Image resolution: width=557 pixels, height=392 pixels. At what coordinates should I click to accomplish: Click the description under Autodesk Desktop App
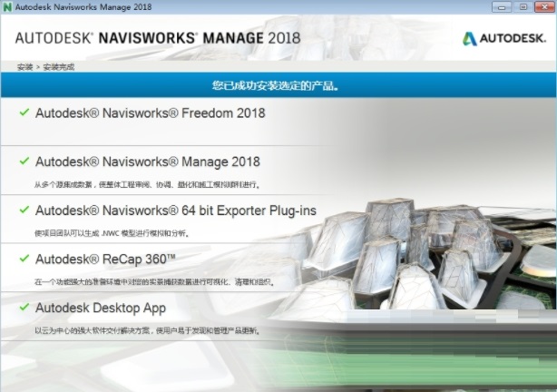tap(148, 330)
